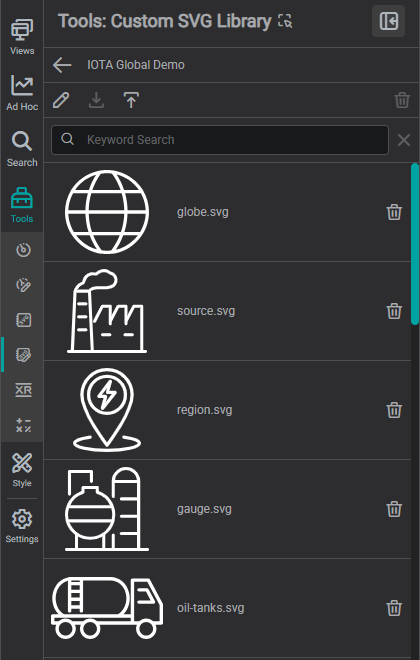Select the location pin thumbnail for region.svg
Viewport: 420px width, 660px height.
107,410
